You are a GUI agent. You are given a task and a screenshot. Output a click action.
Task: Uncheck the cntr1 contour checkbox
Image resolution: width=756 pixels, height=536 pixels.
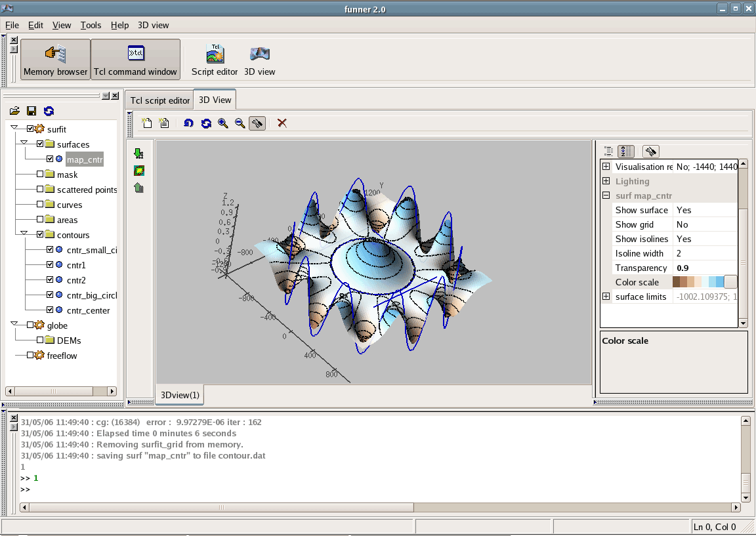point(50,265)
